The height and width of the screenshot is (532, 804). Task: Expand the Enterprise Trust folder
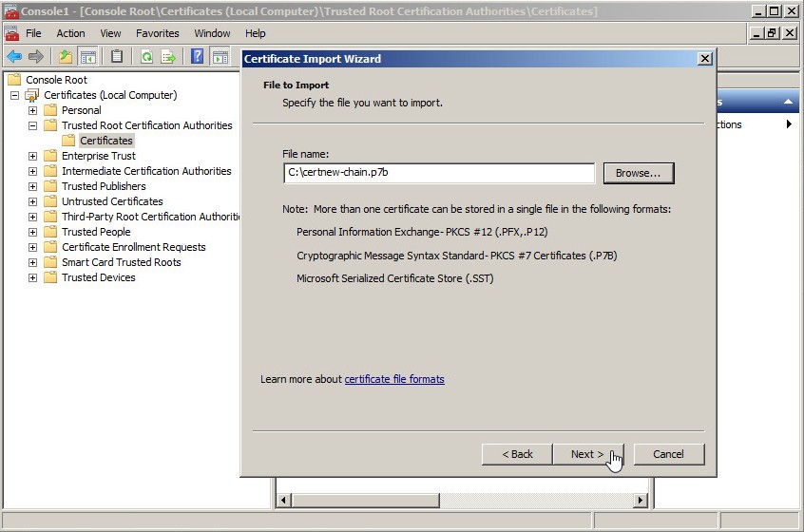tap(32, 156)
